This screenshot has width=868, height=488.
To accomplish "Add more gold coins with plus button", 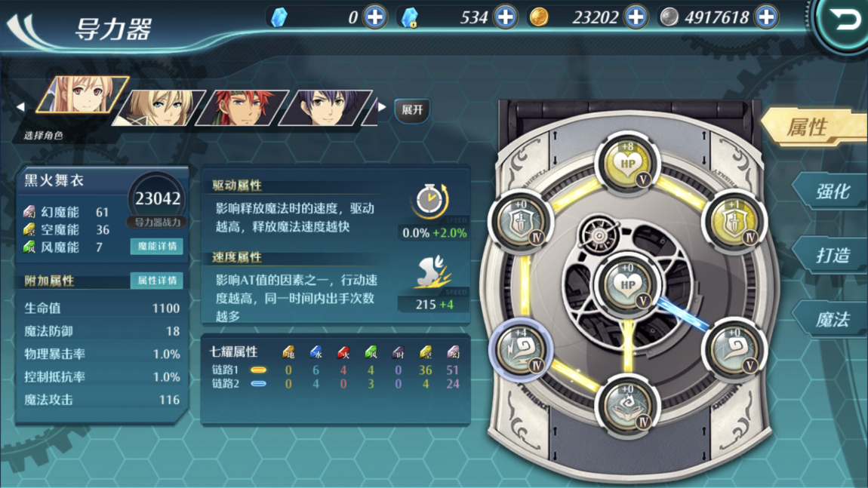I will 636,17.
